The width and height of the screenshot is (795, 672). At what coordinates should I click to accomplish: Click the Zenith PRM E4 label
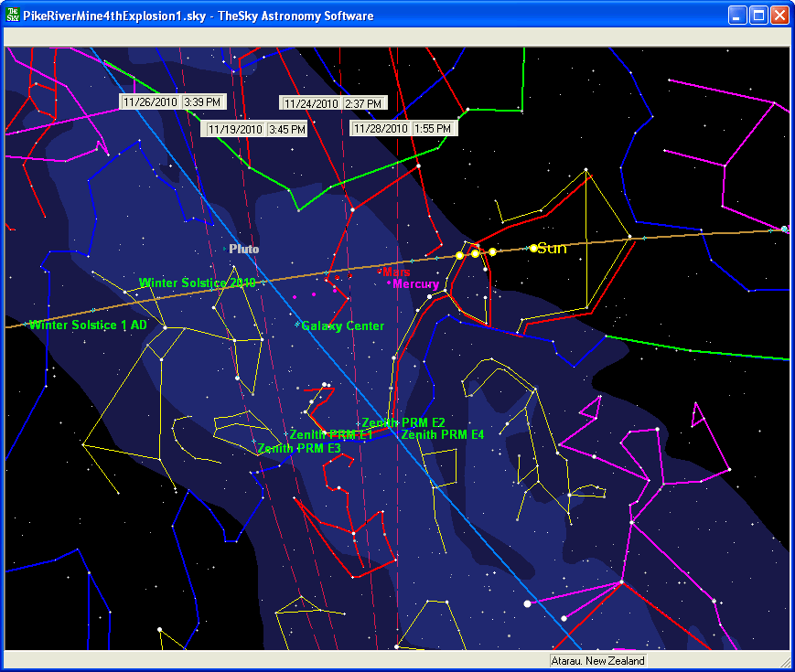(x=443, y=435)
